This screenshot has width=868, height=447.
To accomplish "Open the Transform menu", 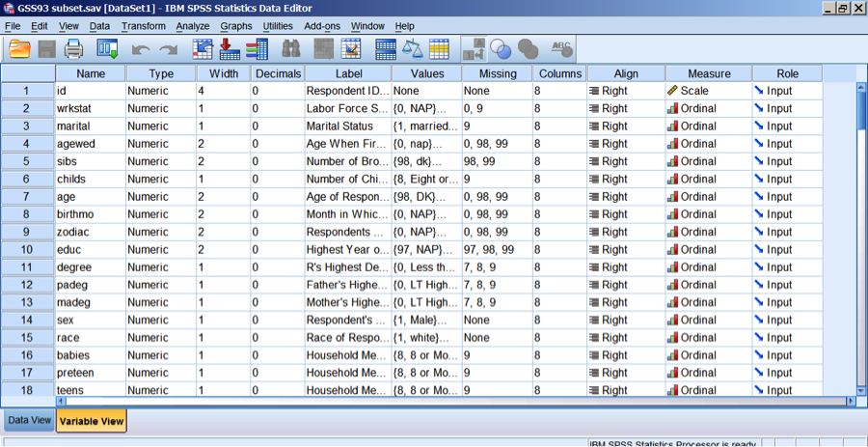I will pyautogui.click(x=144, y=26).
